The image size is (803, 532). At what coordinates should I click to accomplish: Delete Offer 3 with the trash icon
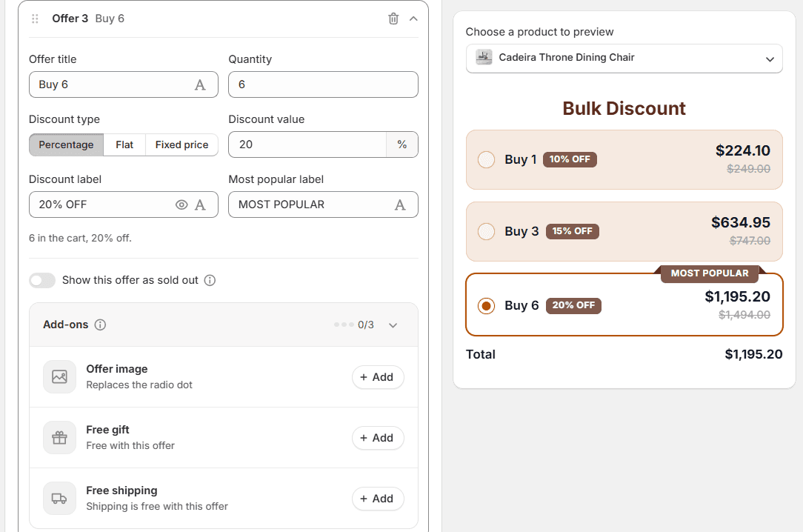pos(393,19)
